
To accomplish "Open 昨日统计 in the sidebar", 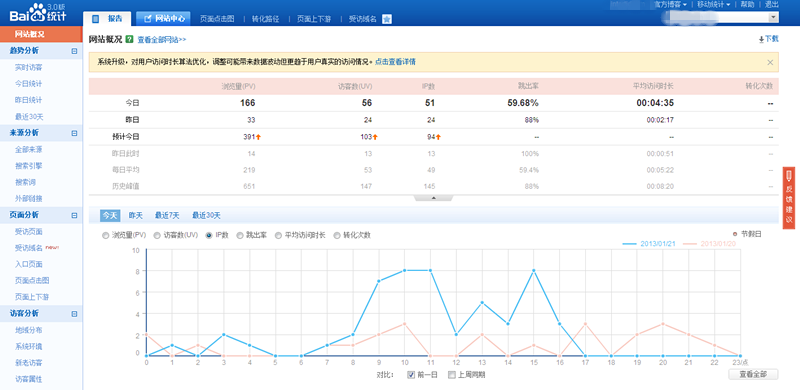I will pyautogui.click(x=29, y=100).
